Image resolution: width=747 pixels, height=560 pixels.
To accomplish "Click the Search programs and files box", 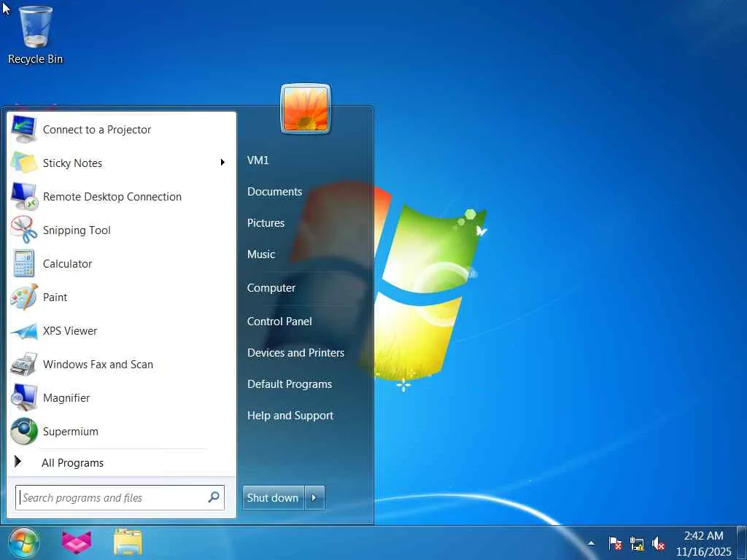I will coord(120,497).
